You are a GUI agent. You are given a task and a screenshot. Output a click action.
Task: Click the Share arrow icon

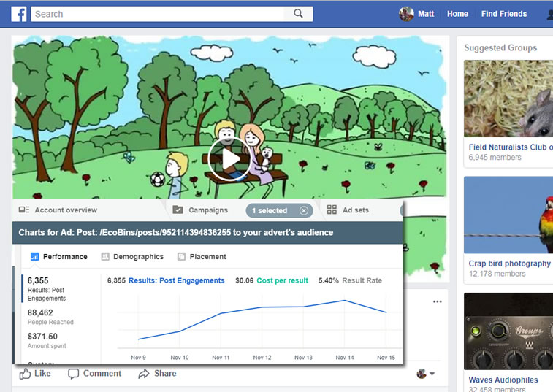144,374
